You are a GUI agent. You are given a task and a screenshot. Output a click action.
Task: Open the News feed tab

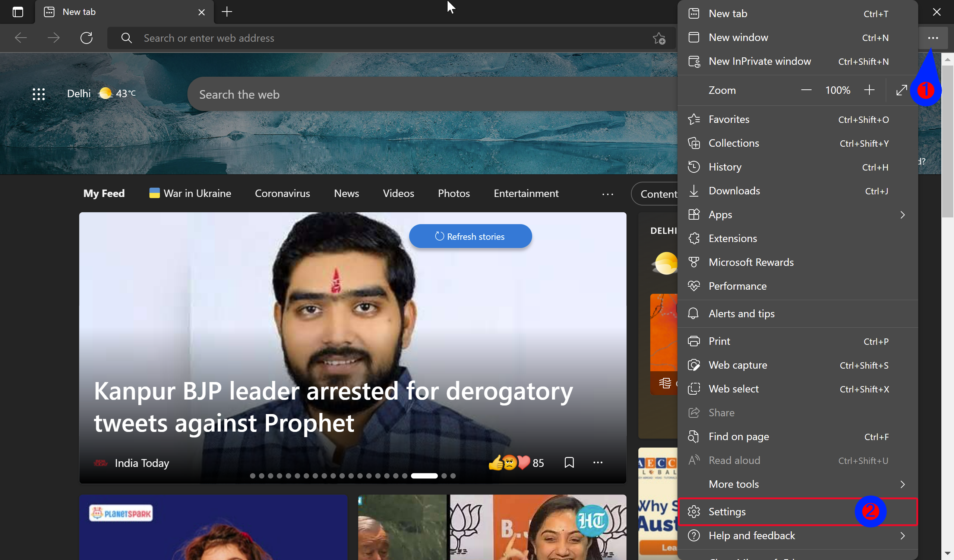coord(347,193)
